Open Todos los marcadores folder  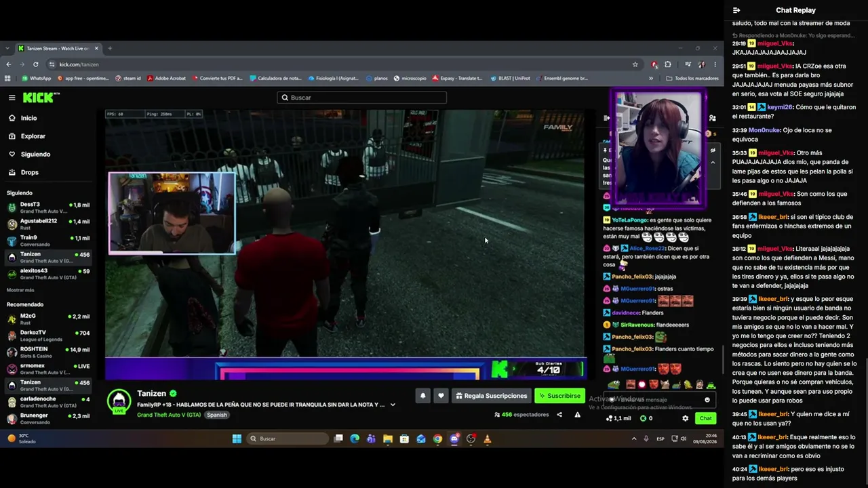coord(692,79)
